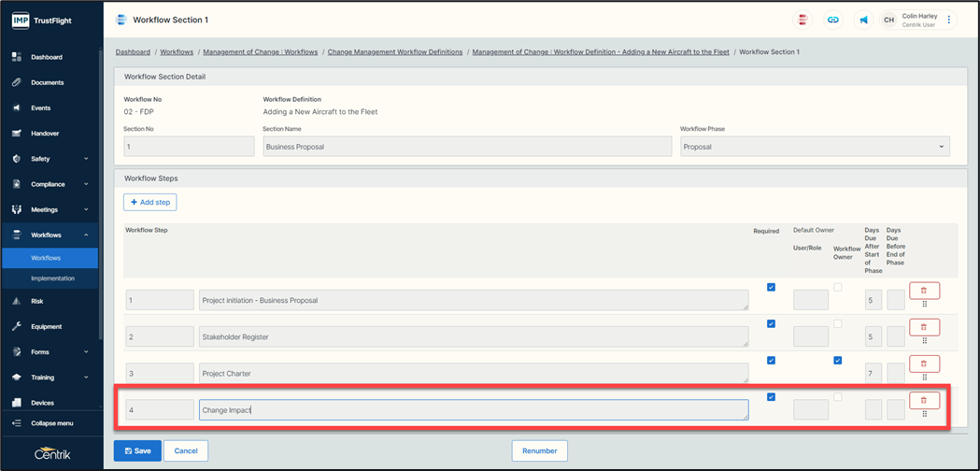The height and width of the screenshot is (471, 980).
Task: Toggle Required checkbox for Stakeholder Register
Action: pyautogui.click(x=771, y=323)
